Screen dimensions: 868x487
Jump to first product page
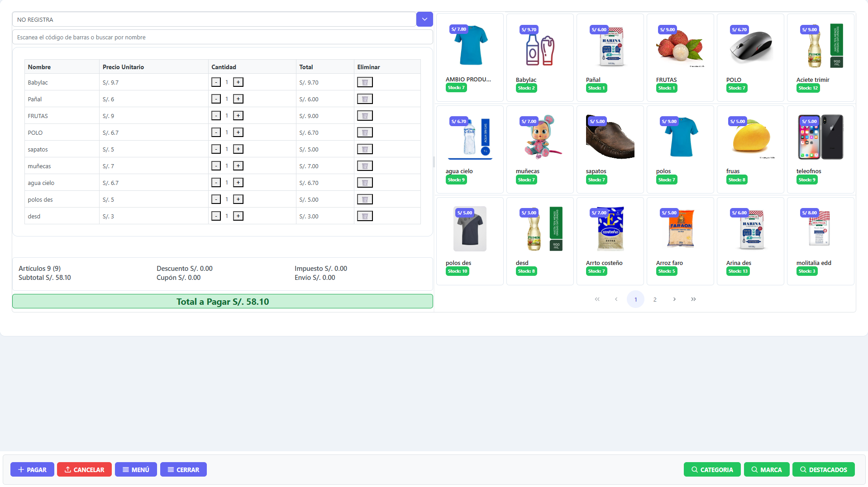point(597,299)
